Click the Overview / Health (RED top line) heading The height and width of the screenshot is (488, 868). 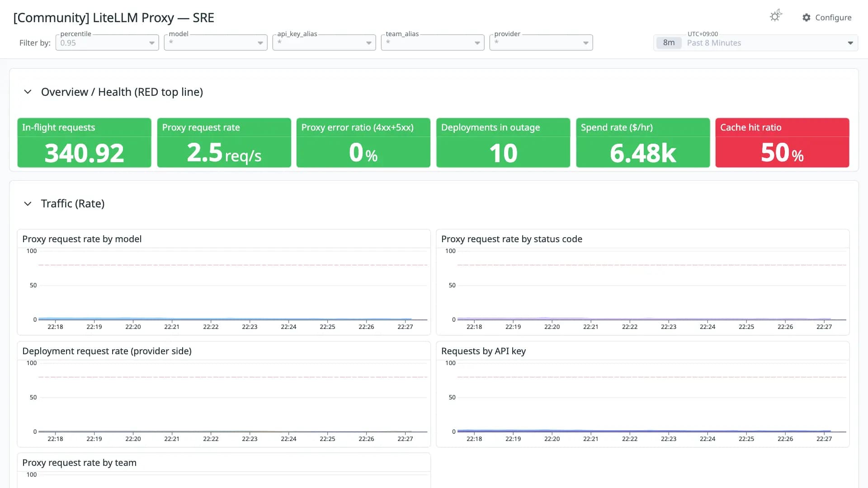(122, 92)
